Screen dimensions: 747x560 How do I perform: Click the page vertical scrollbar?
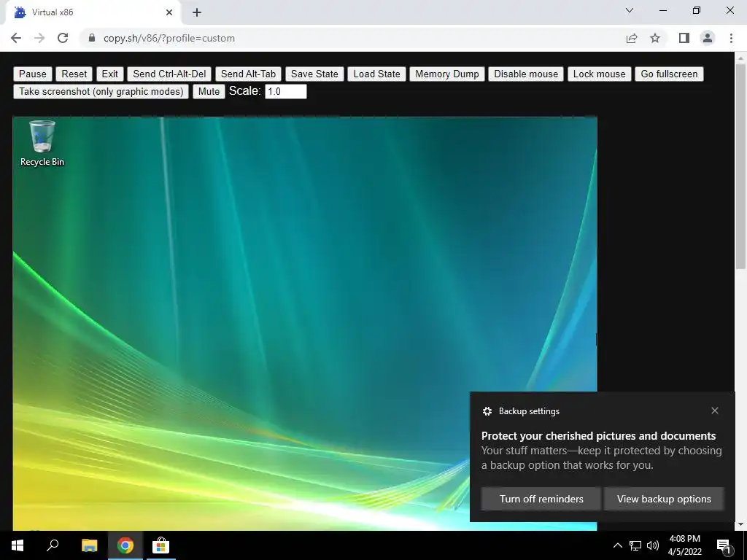tap(740, 167)
